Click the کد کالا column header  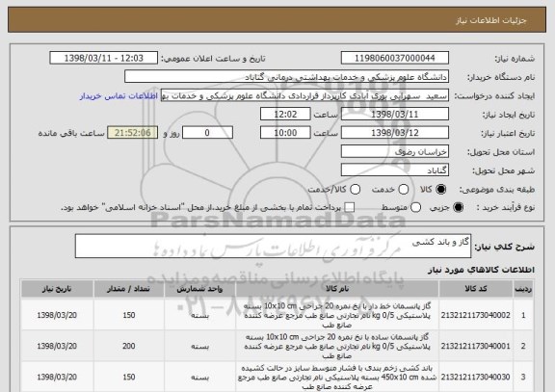476,289
